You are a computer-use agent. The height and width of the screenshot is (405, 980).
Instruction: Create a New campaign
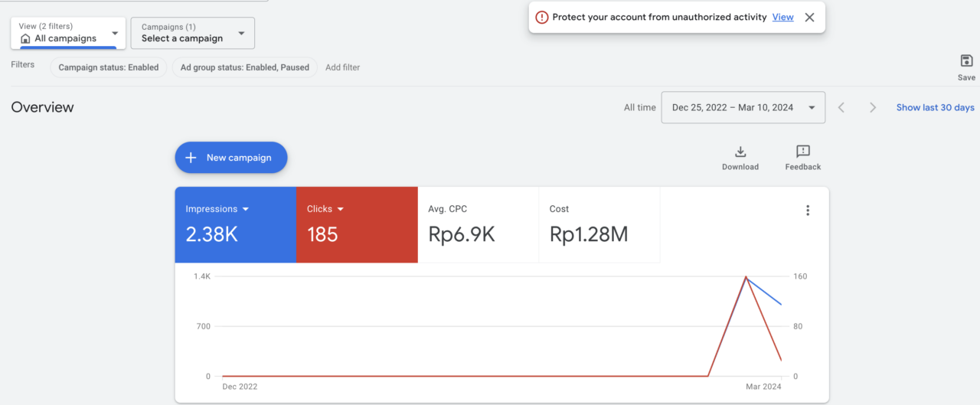(230, 158)
